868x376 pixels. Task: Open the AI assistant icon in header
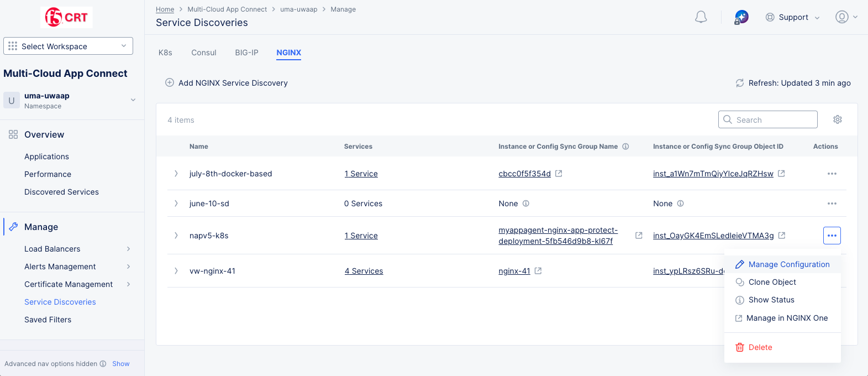741,17
